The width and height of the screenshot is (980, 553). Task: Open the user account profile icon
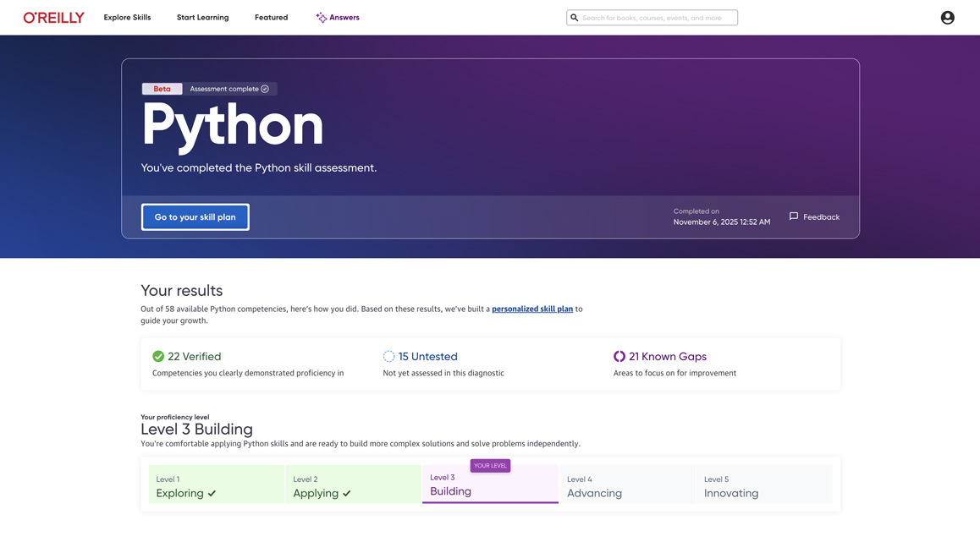point(947,18)
